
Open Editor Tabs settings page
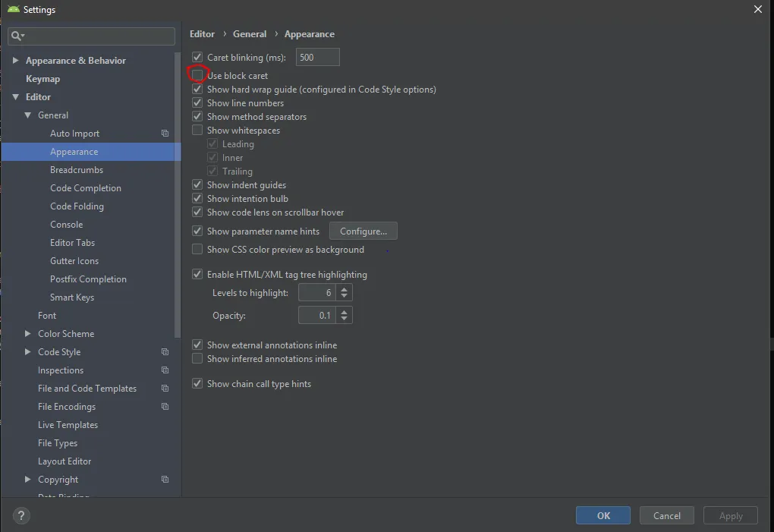[72, 243]
